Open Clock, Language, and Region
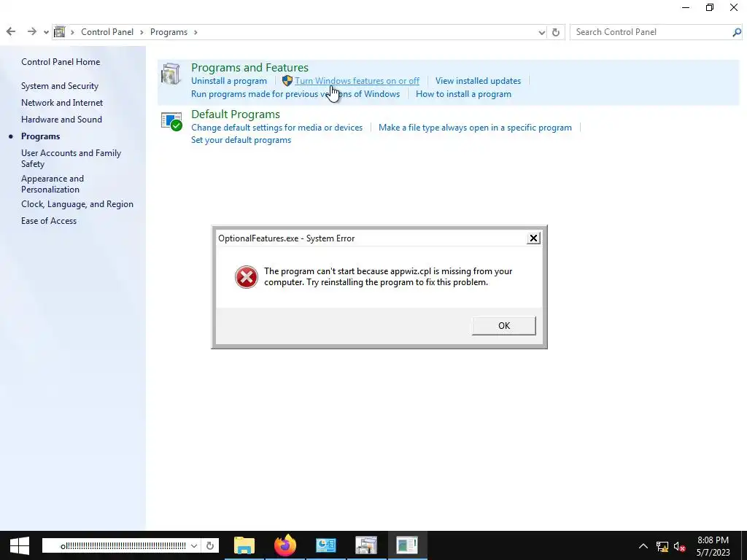This screenshot has width=747, height=560. click(77, 204)
